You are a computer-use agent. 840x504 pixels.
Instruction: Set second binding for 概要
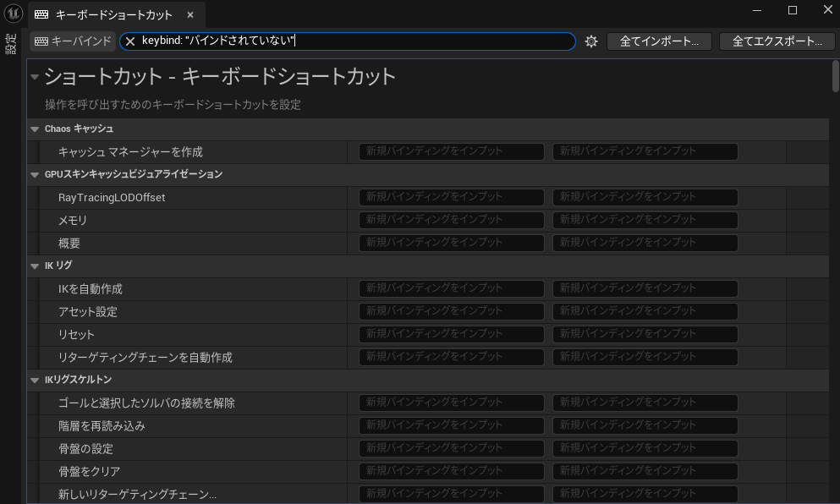[x=645, y=244]
